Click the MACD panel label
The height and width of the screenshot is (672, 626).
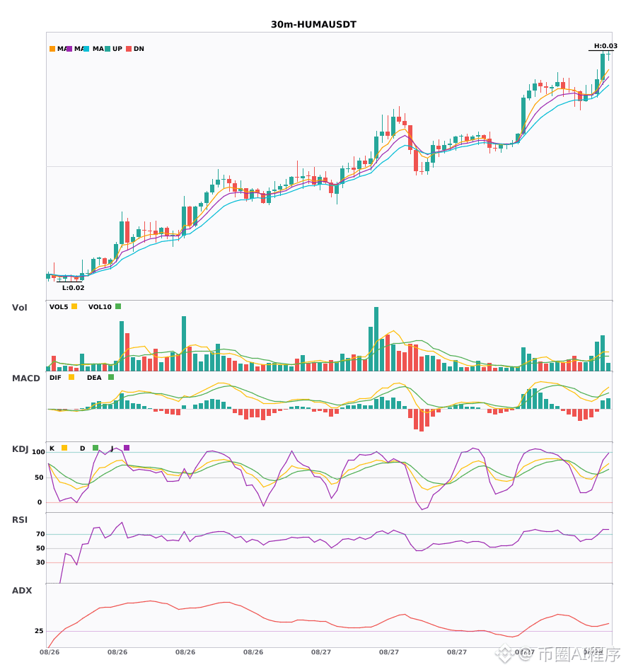[25, 378]
